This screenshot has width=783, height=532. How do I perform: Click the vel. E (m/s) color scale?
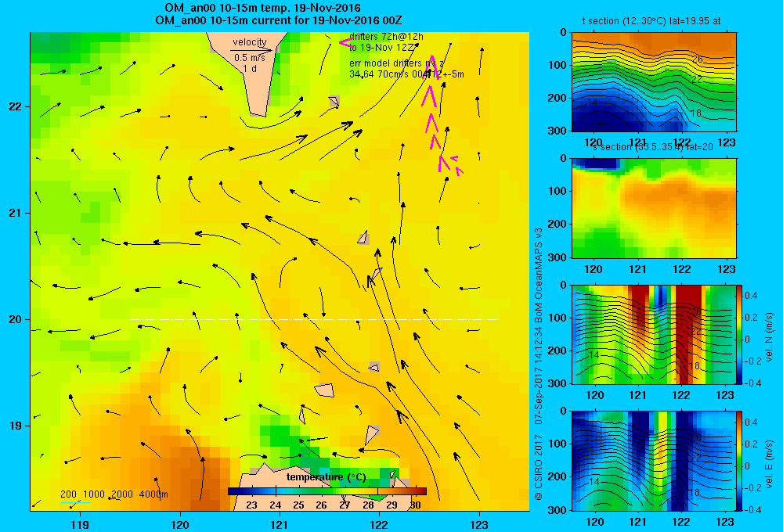point(740,461)
